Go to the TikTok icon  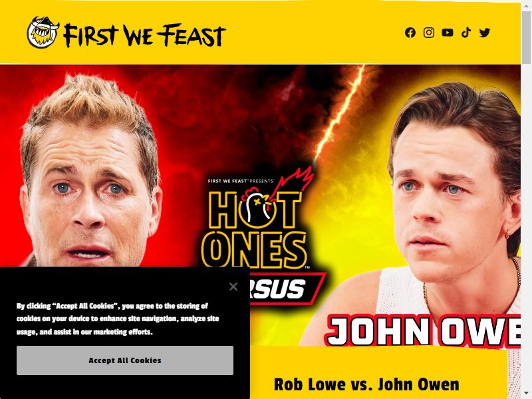tap(466, 33)
